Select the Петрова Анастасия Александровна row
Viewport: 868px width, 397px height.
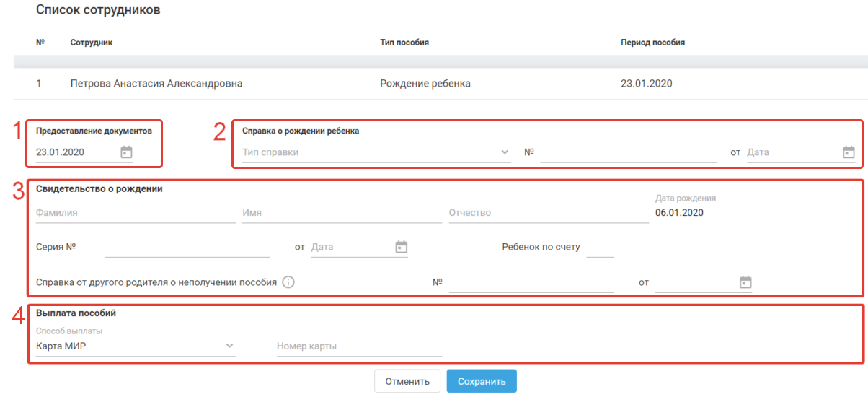click(156, 84)
